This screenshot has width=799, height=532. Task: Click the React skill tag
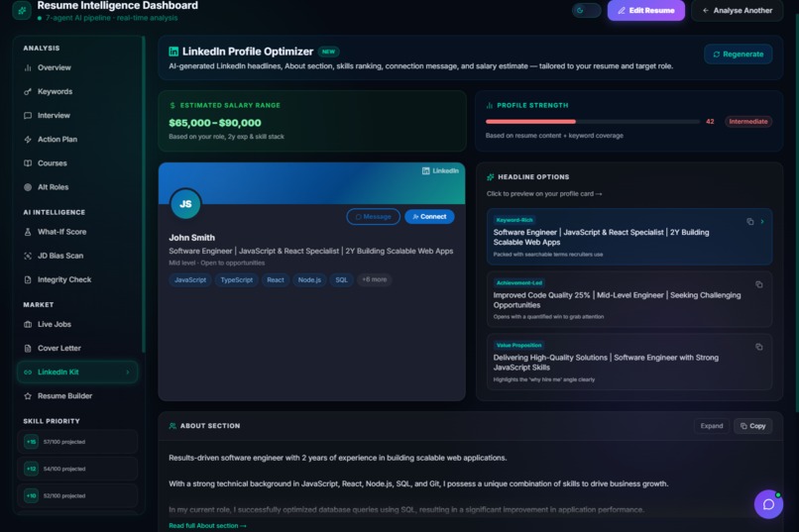coord(276,280)
